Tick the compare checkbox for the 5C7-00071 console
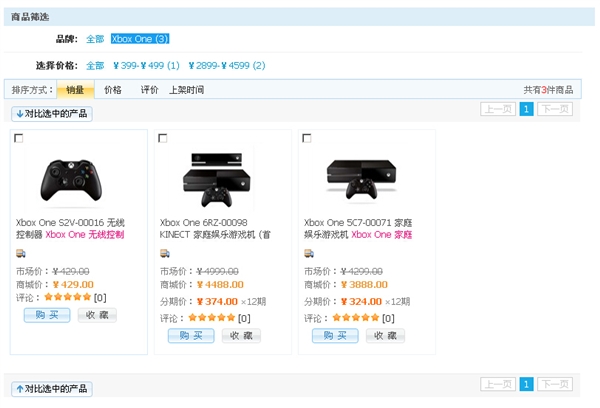600x408 pixels. pyautogui.click(x=307, y=138)
